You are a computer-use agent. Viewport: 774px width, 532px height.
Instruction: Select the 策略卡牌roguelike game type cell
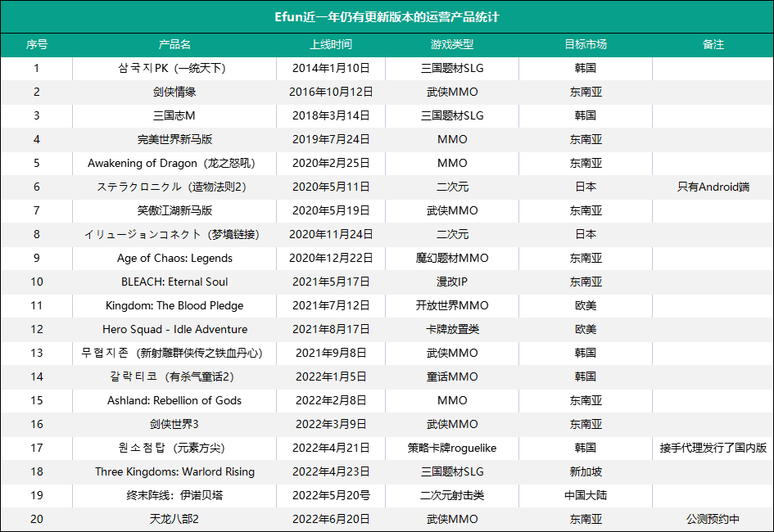pyautogui.click(x=451, y=448)
